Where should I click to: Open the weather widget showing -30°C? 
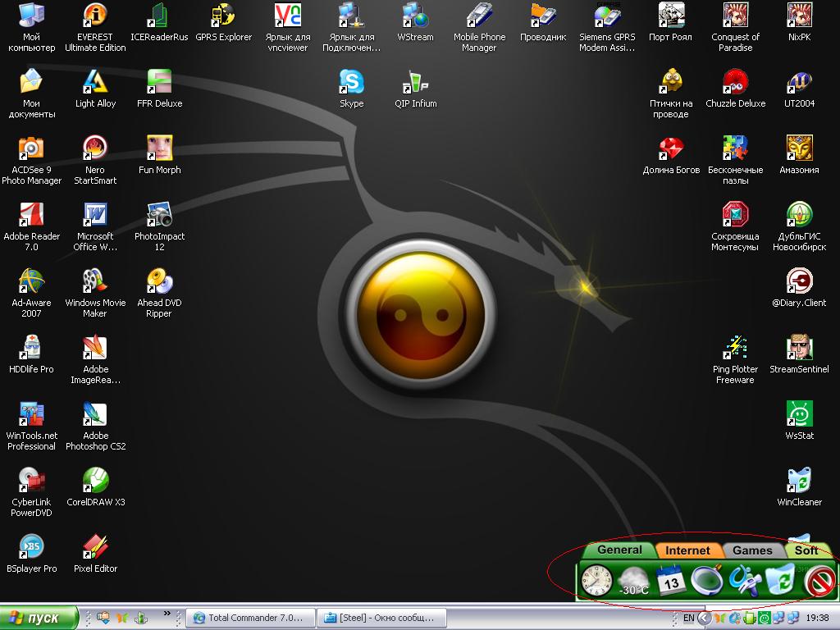tap(634, 581)
